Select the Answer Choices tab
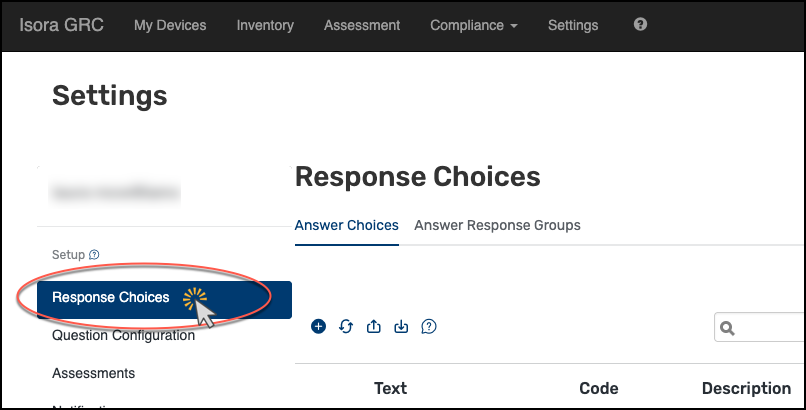Viewport: 806px width, 410px height. pyautogui.click(x=346, y=225)
